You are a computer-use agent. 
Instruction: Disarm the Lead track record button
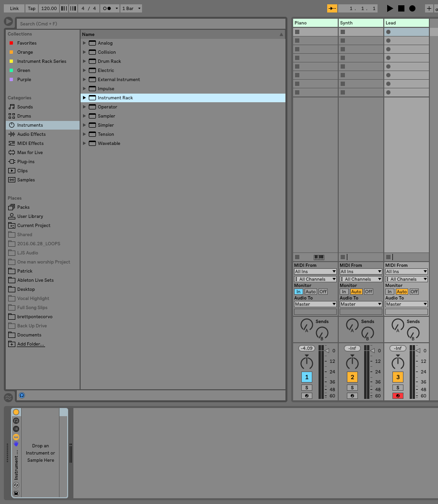398,396
